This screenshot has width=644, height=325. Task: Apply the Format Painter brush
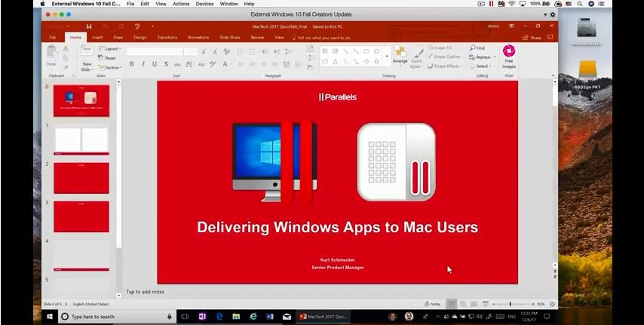pyautogui.click(x=66, y=67)
